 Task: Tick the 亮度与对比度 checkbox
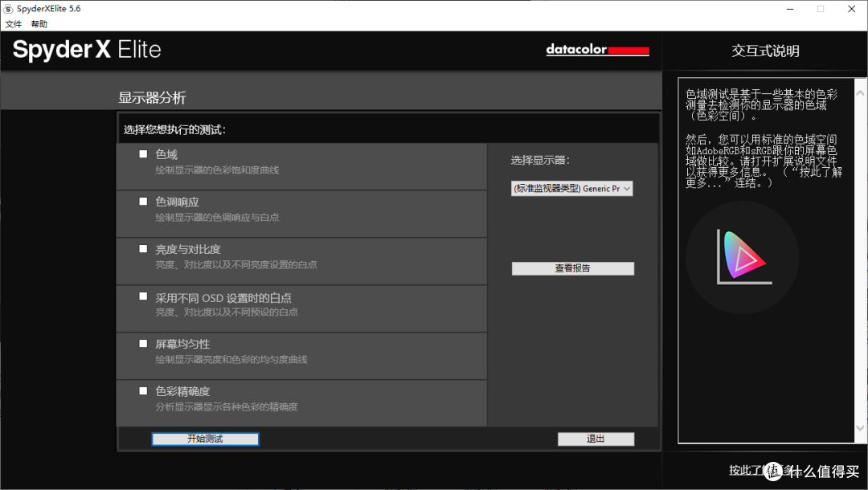143,249
